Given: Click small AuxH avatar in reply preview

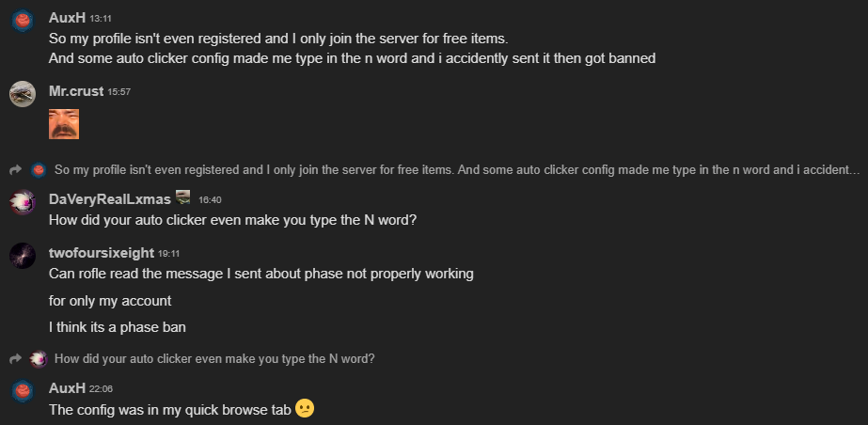Looking at the screenshot, I should click(x=39, y=170).
